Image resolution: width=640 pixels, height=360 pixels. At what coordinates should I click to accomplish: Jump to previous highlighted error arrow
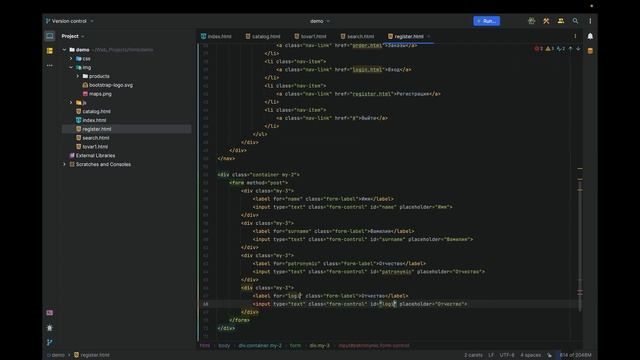571,49
